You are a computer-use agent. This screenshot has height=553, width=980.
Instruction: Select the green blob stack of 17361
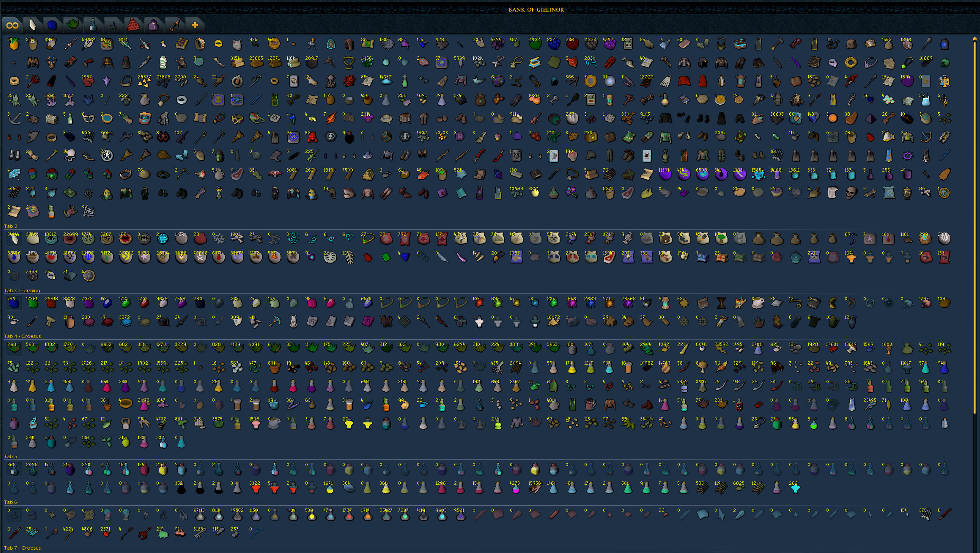(33, 303)
